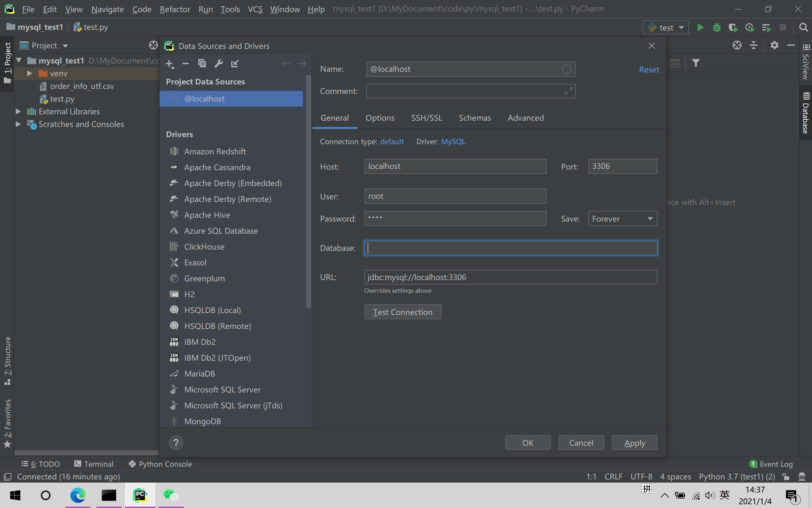Viewport: 812px width, 508px height.
Task: Open SciView side tool window
Action: 806,62
